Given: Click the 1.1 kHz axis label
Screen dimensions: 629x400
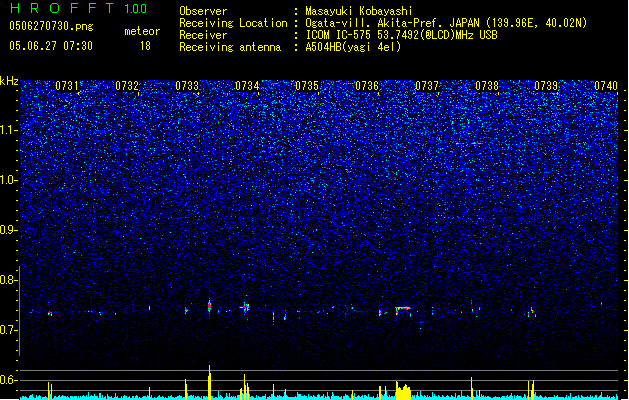Looking at the screenshot, I should (9, 130).
